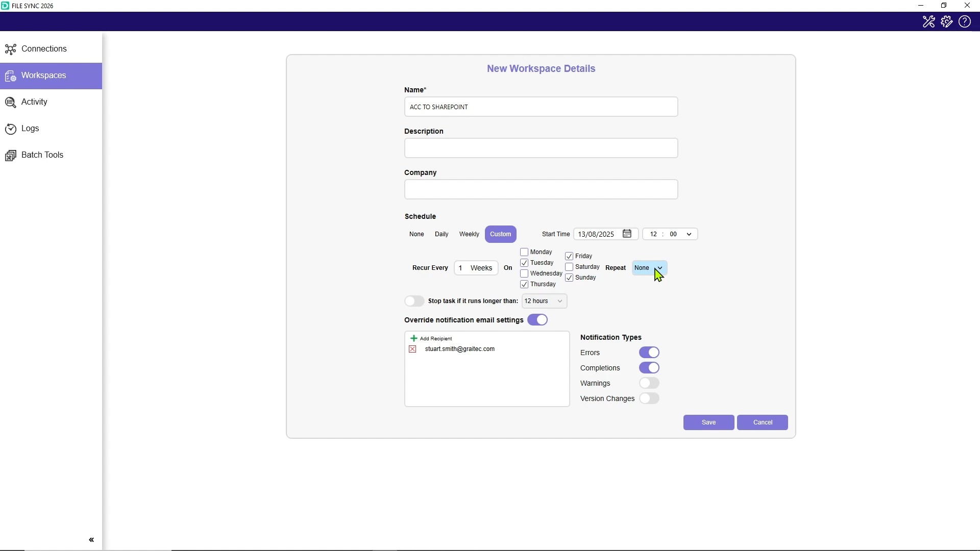Screen dimensions: 980x551
Task: Check the Monday checkbox
Action: 524,252
